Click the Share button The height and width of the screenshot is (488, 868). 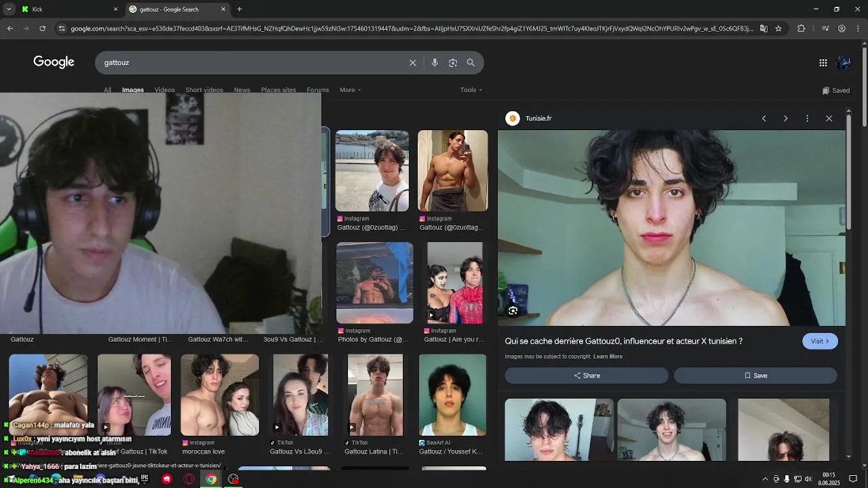click(x=587, y=375)
